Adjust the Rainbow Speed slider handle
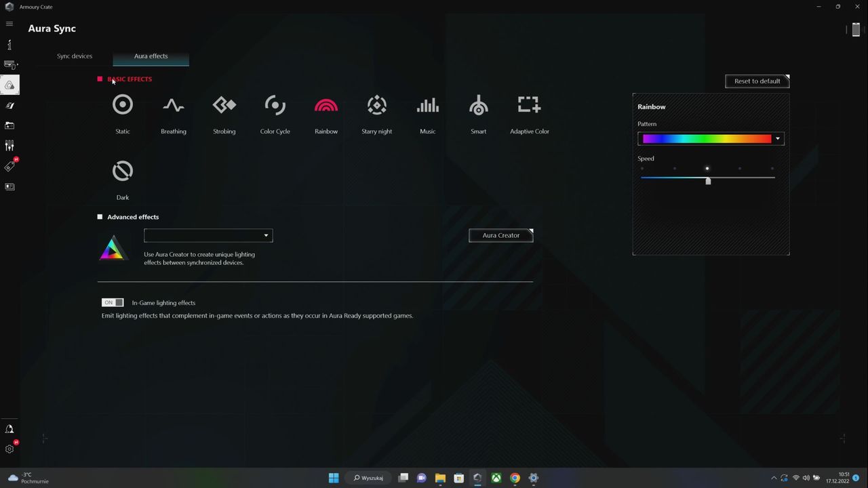The height and width of the screenshot is (488, 868). [x=708, y=181]
